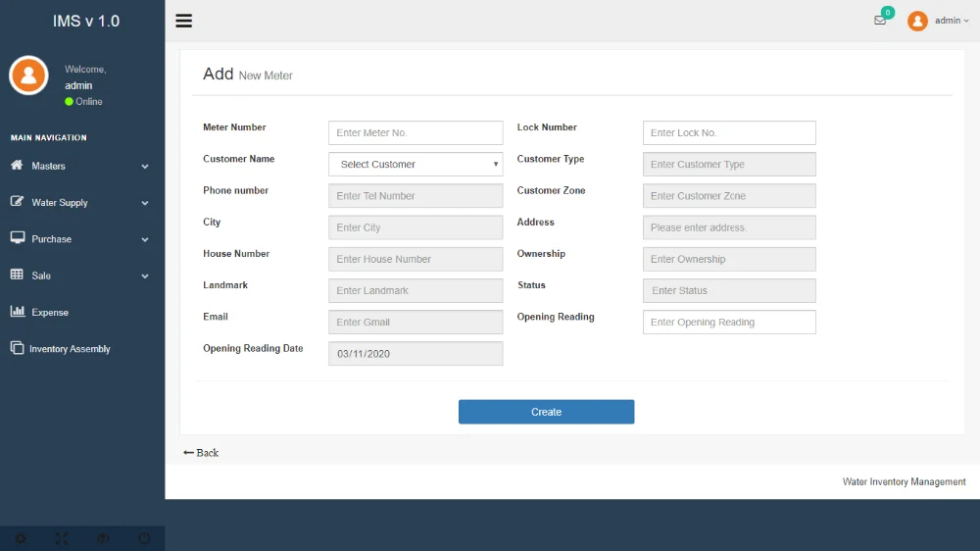Image resolution: width=980 pixels, height=551 pixels.
Task: Toggle the hamburger sidebar menu
Action: [183, 21]
